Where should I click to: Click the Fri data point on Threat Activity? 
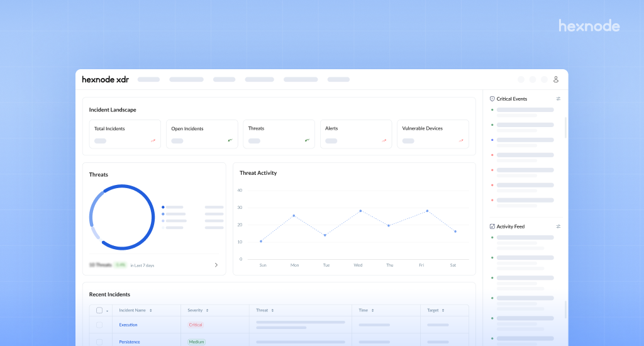click(427, 211)
